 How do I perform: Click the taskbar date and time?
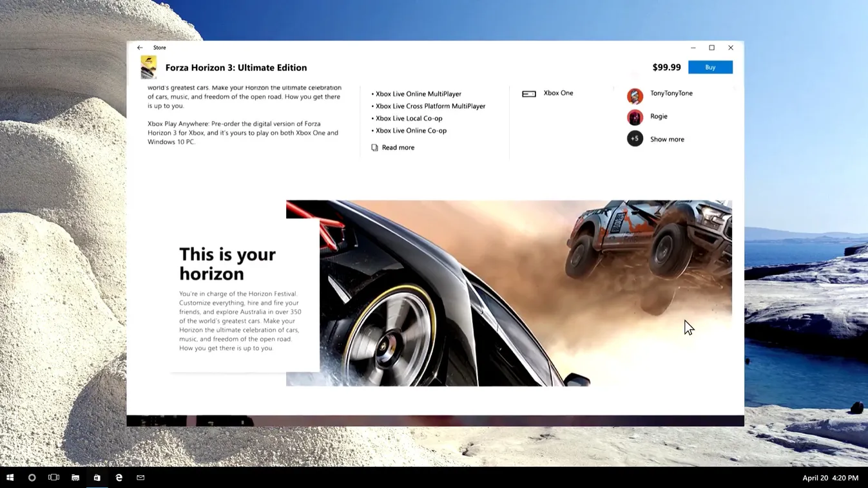830,478
